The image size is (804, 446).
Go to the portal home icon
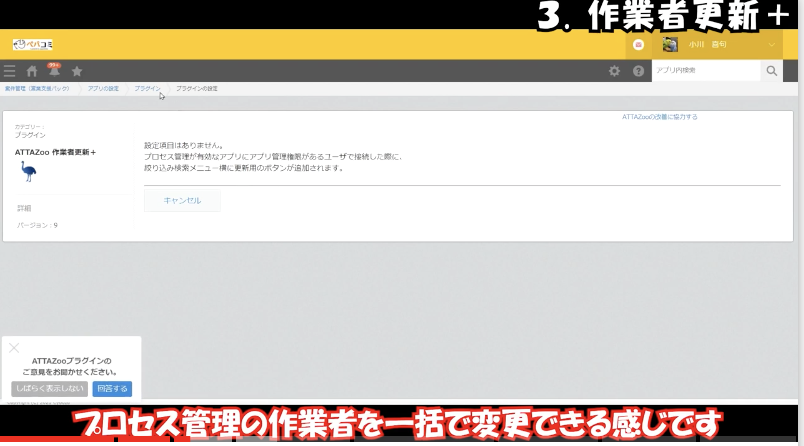coord(32,71)
